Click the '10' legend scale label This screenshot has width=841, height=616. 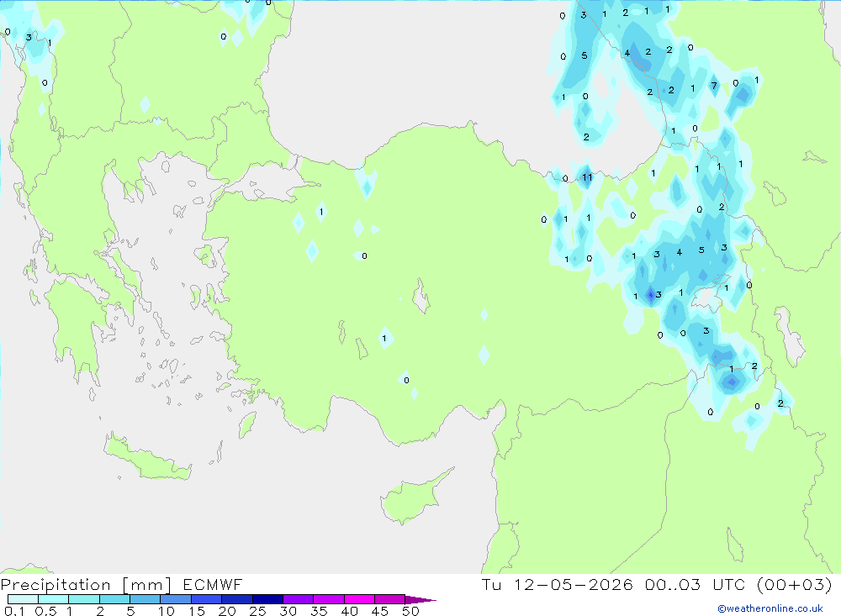coord(167,611)
